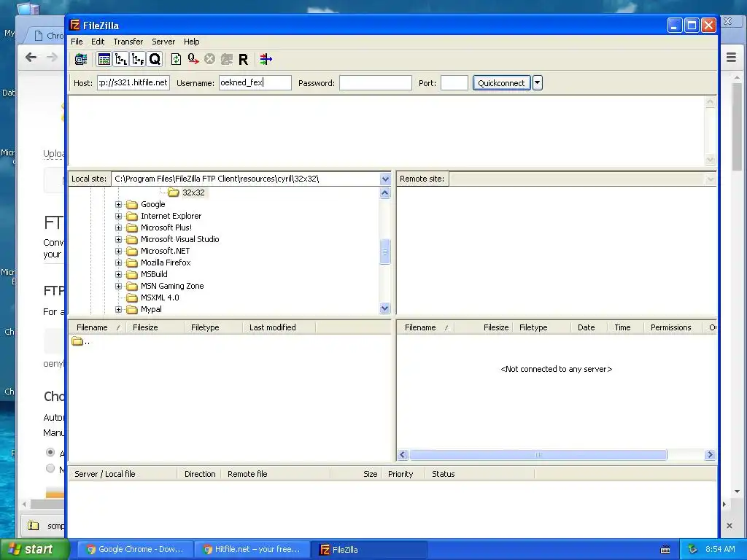The height and width of the screenshot is (560, 747).
Task: Switch to Hitfile.net Chrome taskbar item
Action: [x=252, y=550]
